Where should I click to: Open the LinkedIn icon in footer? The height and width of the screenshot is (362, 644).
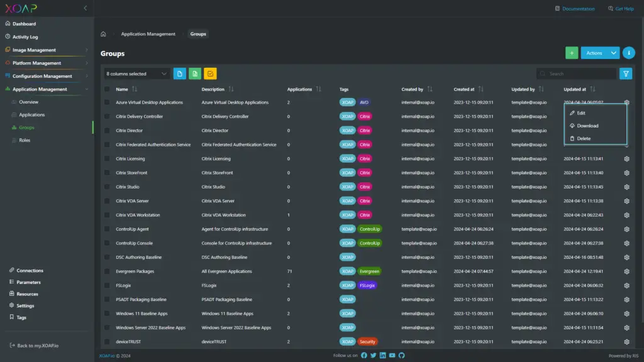click(383, 356)
